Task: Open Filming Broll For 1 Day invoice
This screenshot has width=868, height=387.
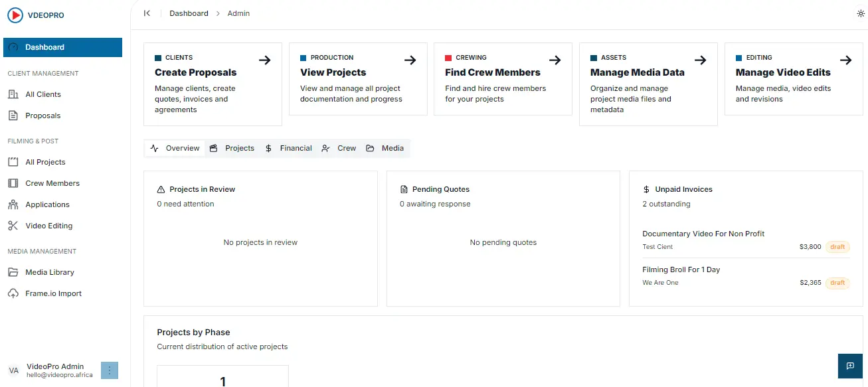Action: (x=681, y=270)
